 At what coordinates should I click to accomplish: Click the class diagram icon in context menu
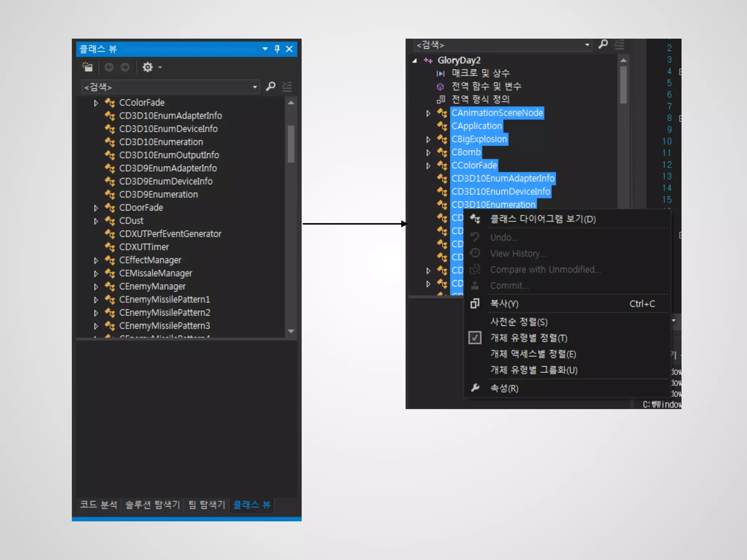(475, 219)
